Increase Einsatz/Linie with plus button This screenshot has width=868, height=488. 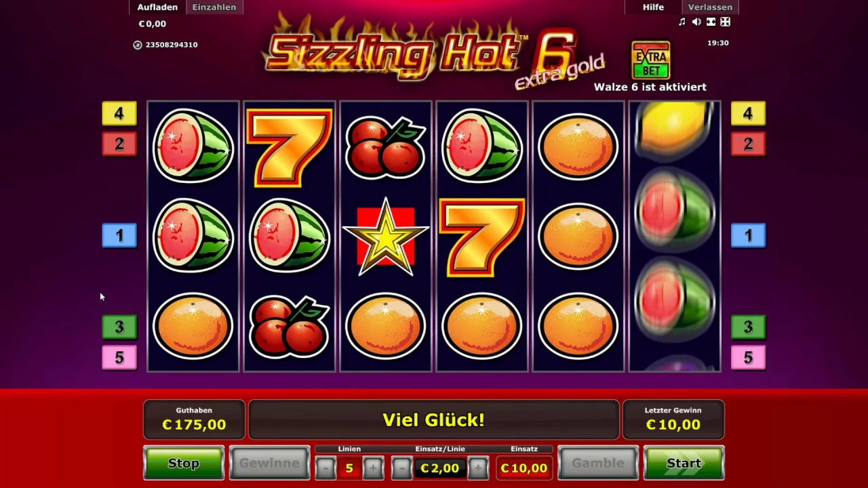click(x=478, y=468)
